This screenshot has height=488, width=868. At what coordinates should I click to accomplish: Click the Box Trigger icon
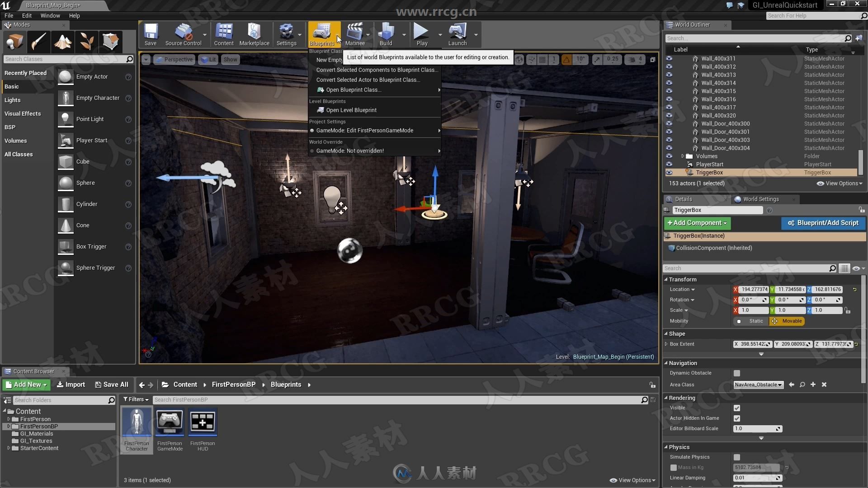(66, 247)
